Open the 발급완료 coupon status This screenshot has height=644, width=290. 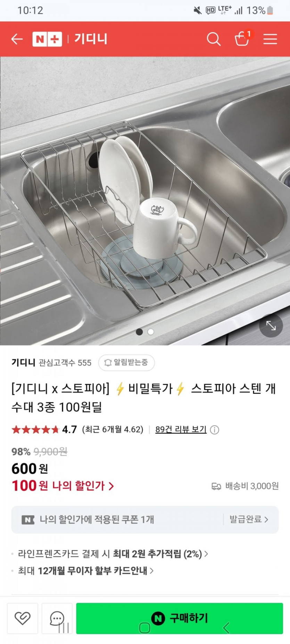[x=249, y=519]
